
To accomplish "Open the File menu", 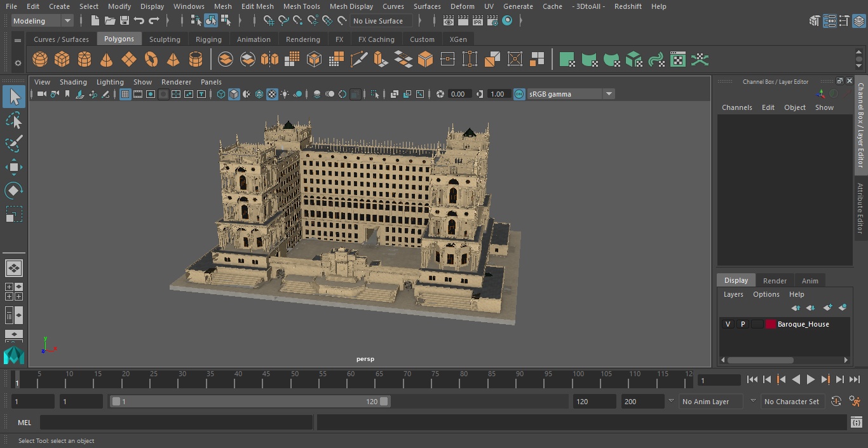I will click(x=11, y=6).
